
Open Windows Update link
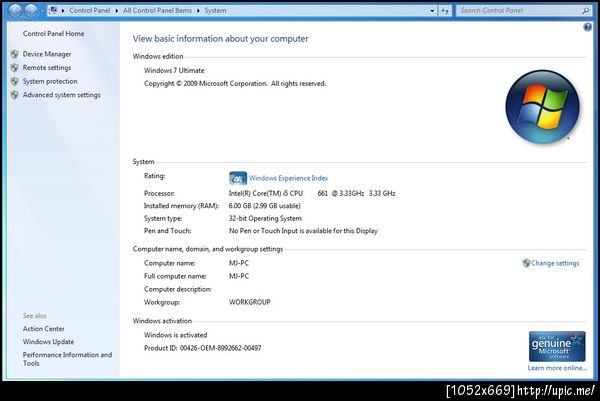point(48,342)
